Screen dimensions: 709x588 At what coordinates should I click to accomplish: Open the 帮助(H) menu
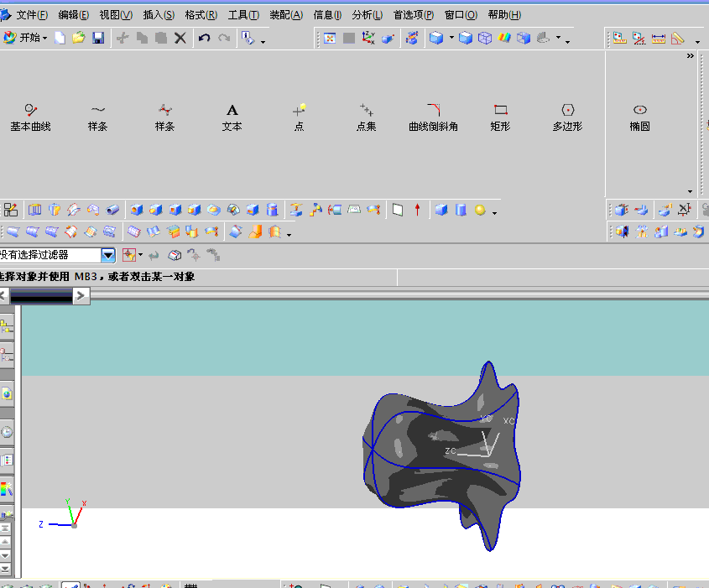pos(504,15)
